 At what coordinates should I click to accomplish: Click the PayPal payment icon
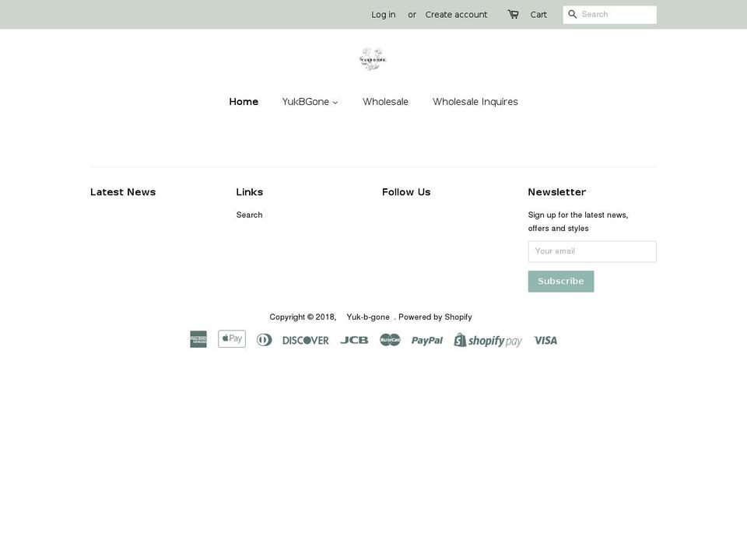[x=427, y=340]
